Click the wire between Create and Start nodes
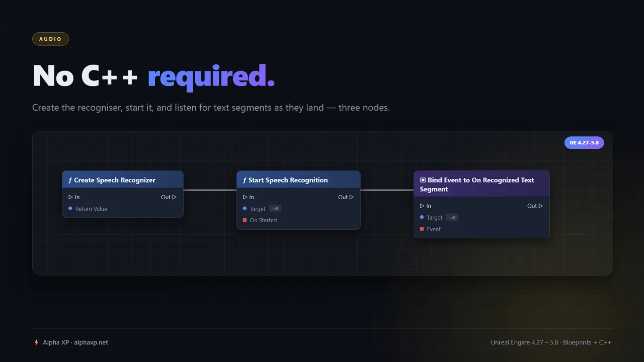The image size is (644, 362). [x=210, y=190]
